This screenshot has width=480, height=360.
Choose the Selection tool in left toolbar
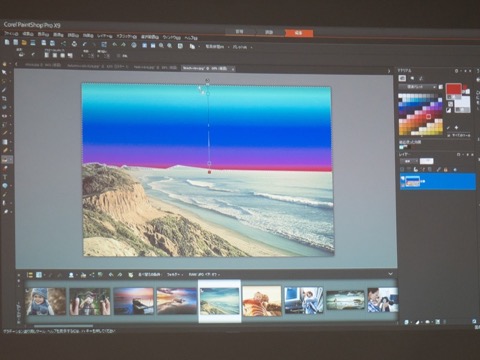point(4,81)
